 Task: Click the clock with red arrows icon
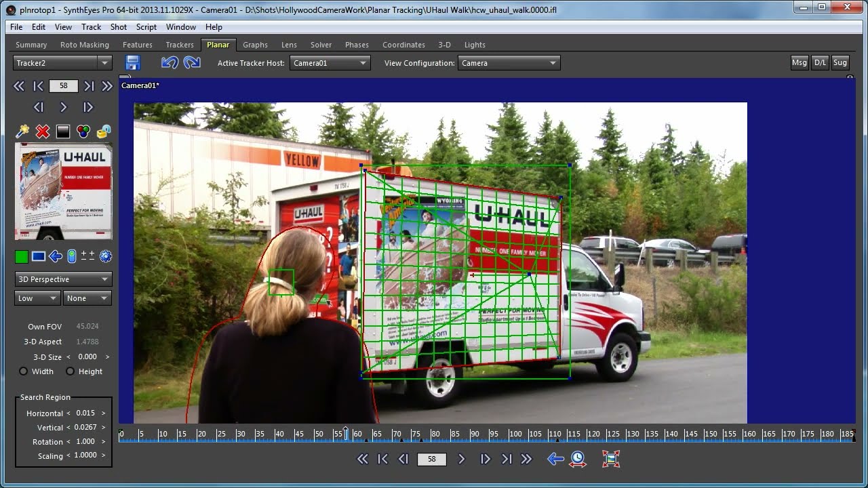tap(578, 459)
